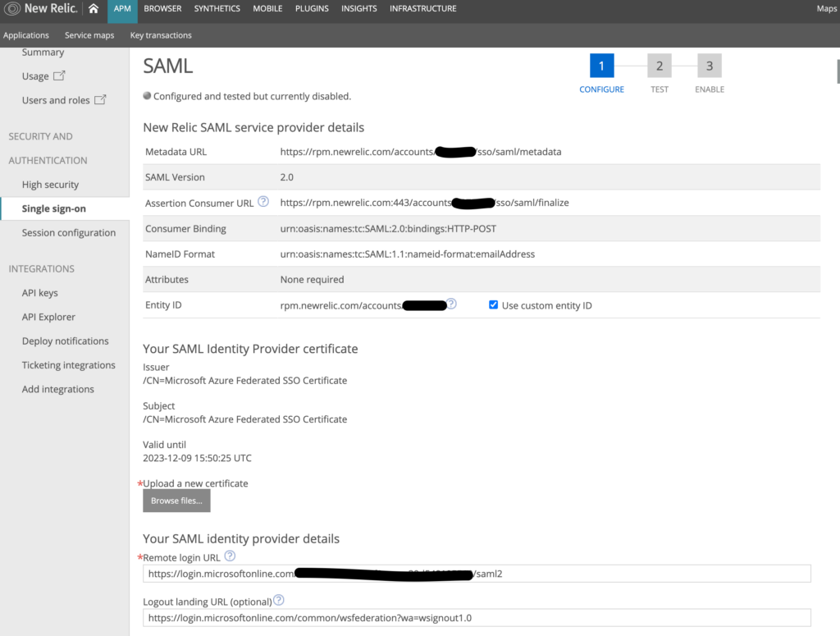Open the INFRASTRUCTURE tab
840x636 pixels.
click(x=422, y=8)
